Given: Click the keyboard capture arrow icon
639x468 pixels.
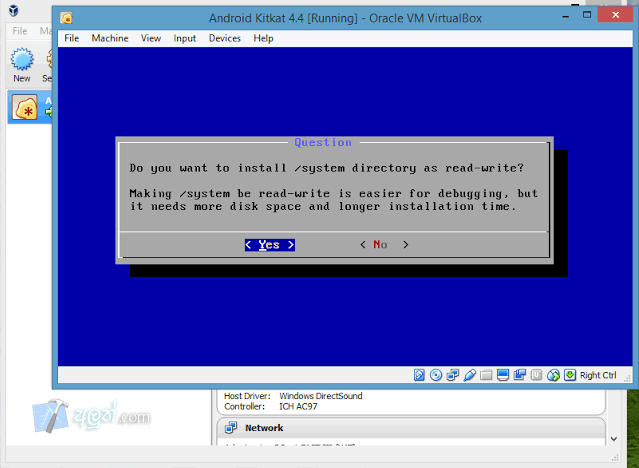Looking at the screenshot, I should [x=570, y=375].
